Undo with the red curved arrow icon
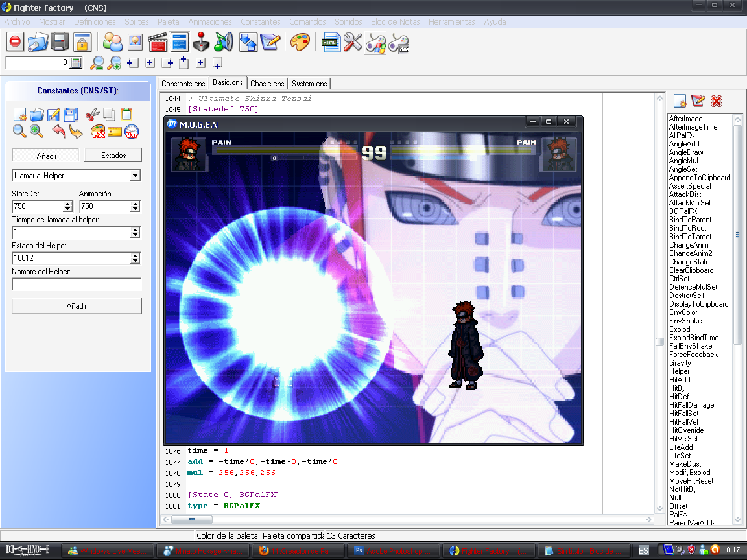The width and height of the screenshot is (747, 560). 58,131
